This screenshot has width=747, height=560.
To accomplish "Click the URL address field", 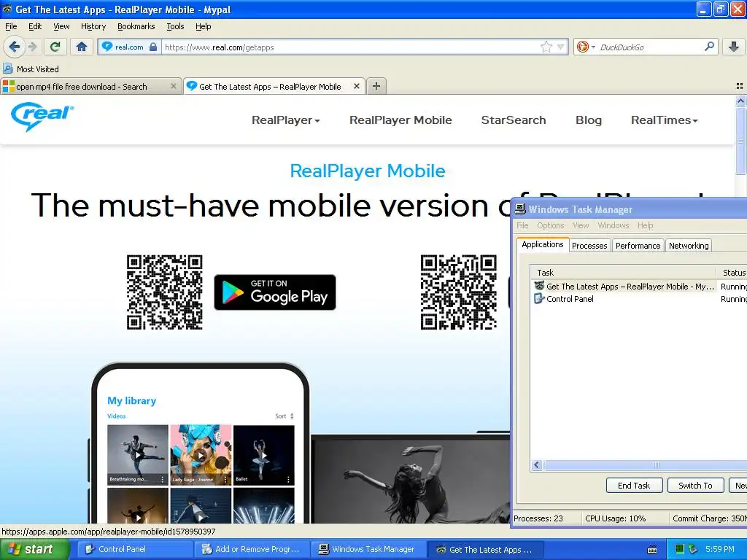I will pos(352,47).
